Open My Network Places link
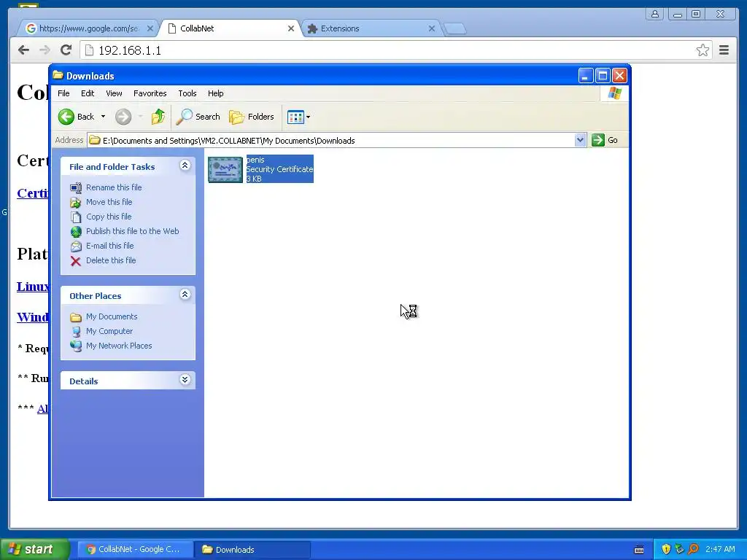The image size is (747, 560). coord(119,346)
